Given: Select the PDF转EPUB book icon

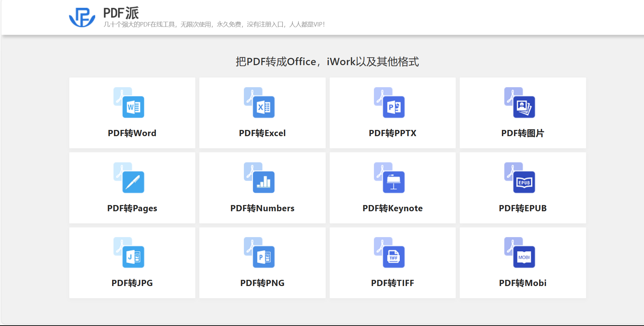Looking at the screenshot, I should click(520, 177).
